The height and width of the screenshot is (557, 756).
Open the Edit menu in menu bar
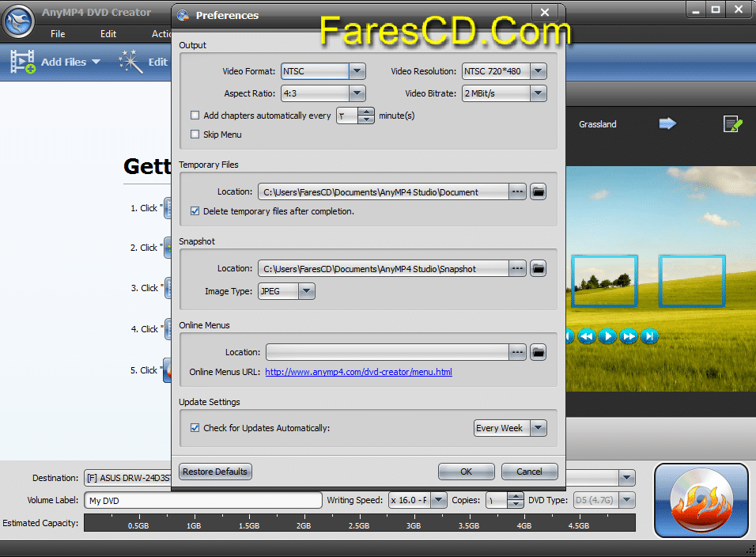point(108,34)
